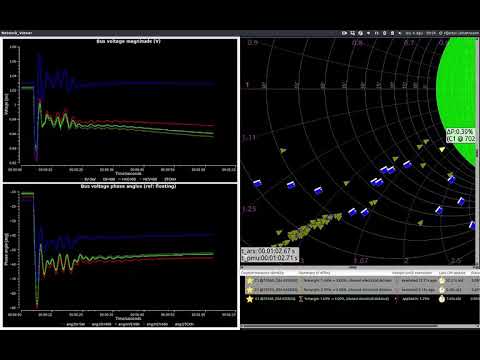This screenshot has width=480, height=360.
Task: Click the horizontal scrollbar below the contingency table
Action: coord(338,326)
